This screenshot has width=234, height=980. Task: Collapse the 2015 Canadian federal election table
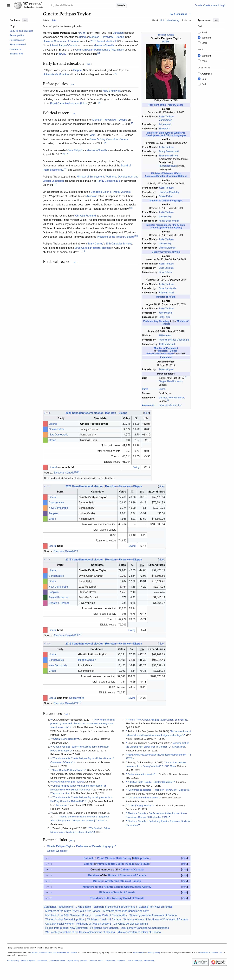[161, 644]
